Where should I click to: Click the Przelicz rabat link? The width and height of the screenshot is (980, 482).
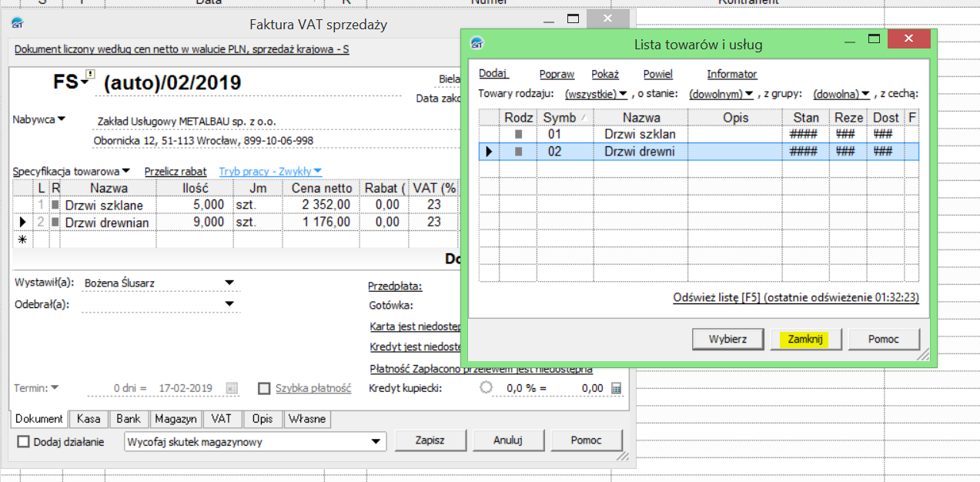(x=175, y=171)
